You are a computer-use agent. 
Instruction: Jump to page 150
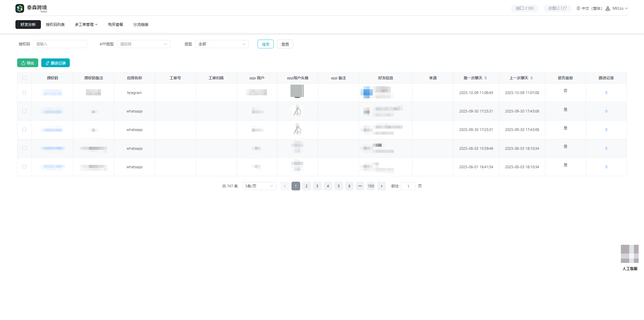pos(371,186)
